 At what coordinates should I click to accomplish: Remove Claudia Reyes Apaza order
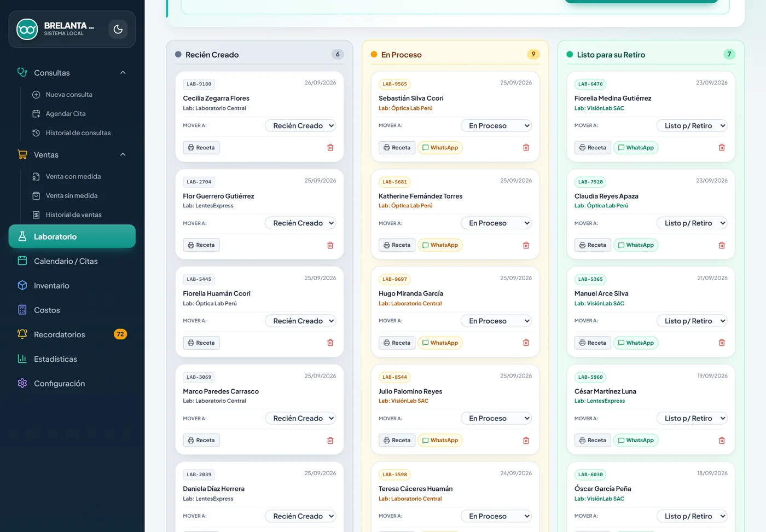[x=722, y=245]
